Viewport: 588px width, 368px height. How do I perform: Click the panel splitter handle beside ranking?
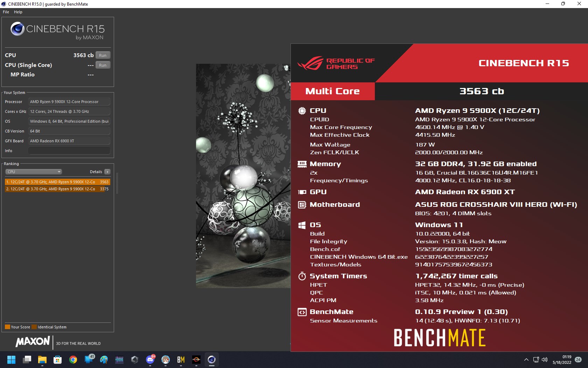point(117,183)
